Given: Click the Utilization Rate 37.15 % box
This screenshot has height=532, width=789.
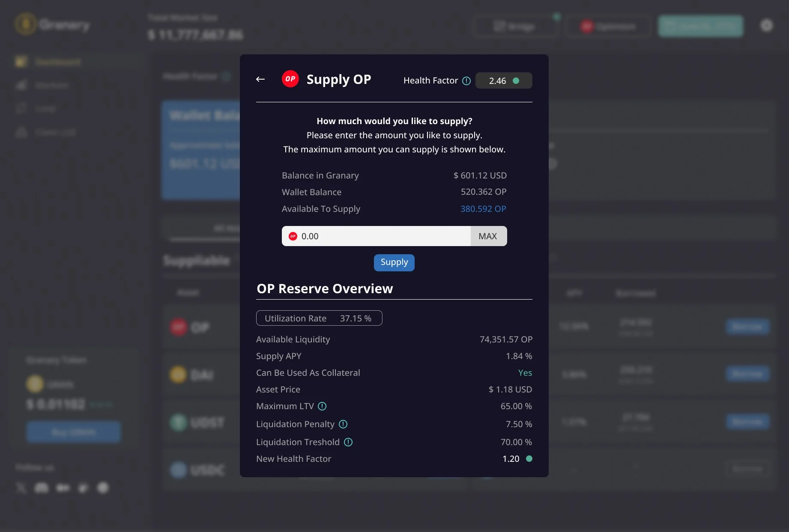Looking at the screenshot, I should [x=319, y=318].
